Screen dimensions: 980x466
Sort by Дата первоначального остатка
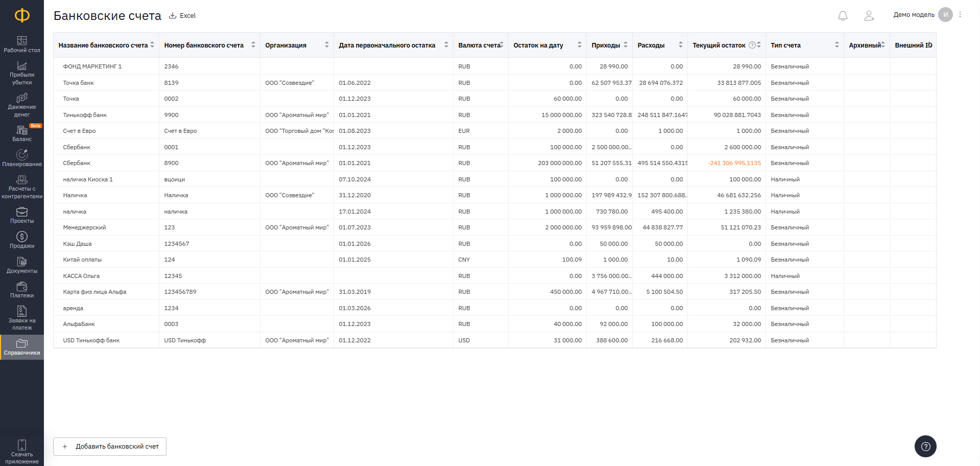446,45
